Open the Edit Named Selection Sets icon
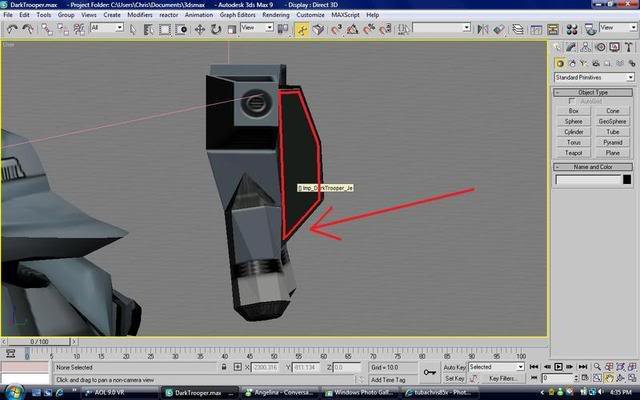 (403, 29)
